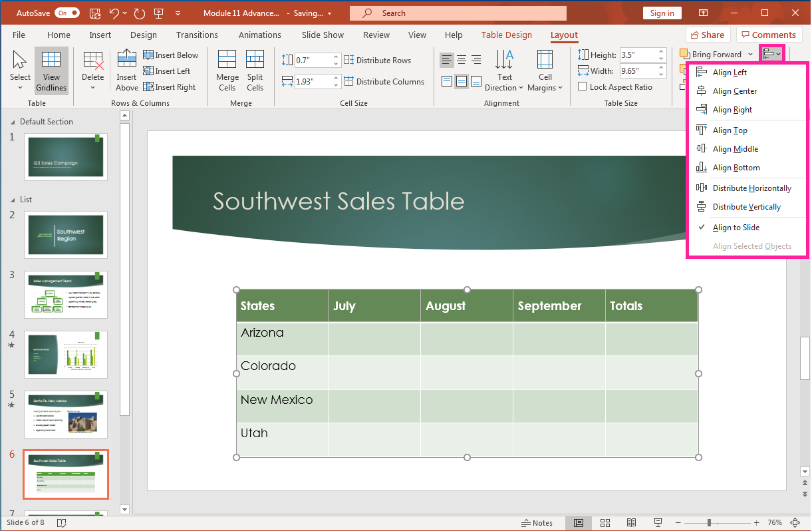Viewport: 812px width, 531px height.
Task: Click Distribute Rows icon
Action: pyautogui.click(x=348, y=60)
